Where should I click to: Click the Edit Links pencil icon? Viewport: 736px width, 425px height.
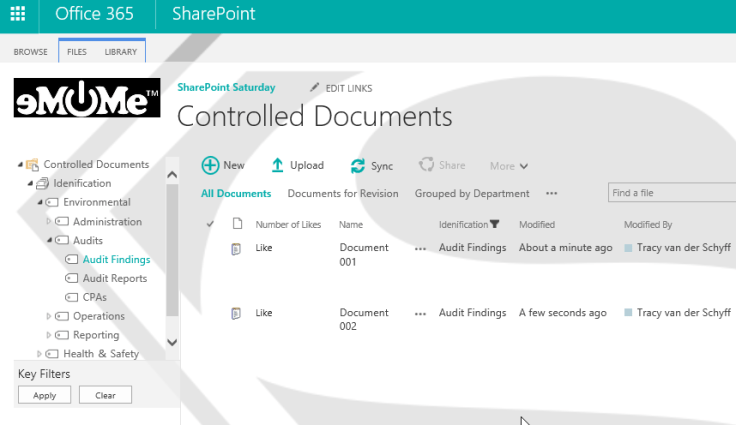(x=315, y=88)
